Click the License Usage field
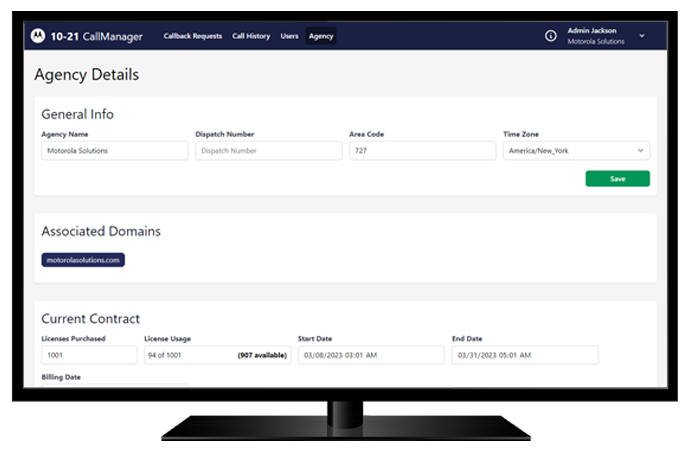This screenshot has width=690, height=450. point(217,355)
